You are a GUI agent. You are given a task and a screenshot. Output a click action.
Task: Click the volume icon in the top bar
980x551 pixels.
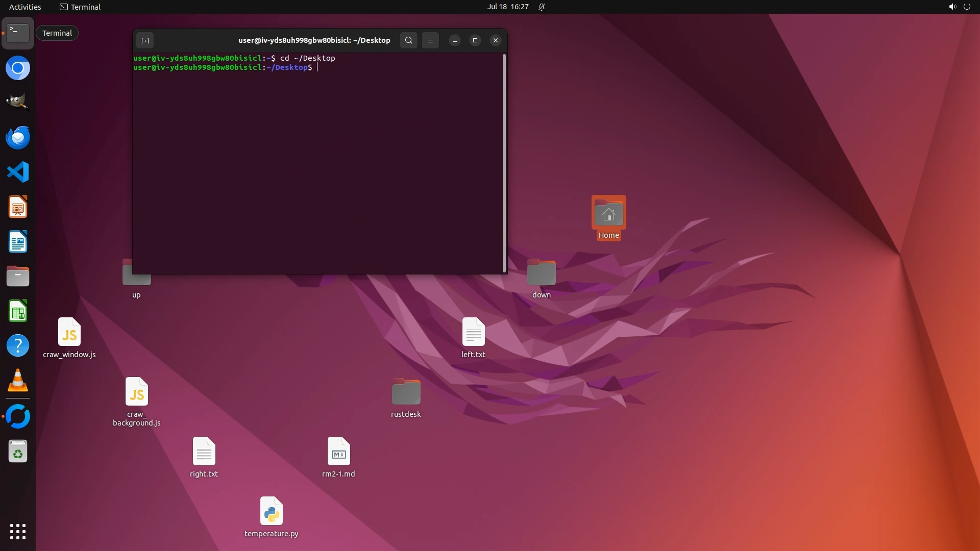coord(952,7)
